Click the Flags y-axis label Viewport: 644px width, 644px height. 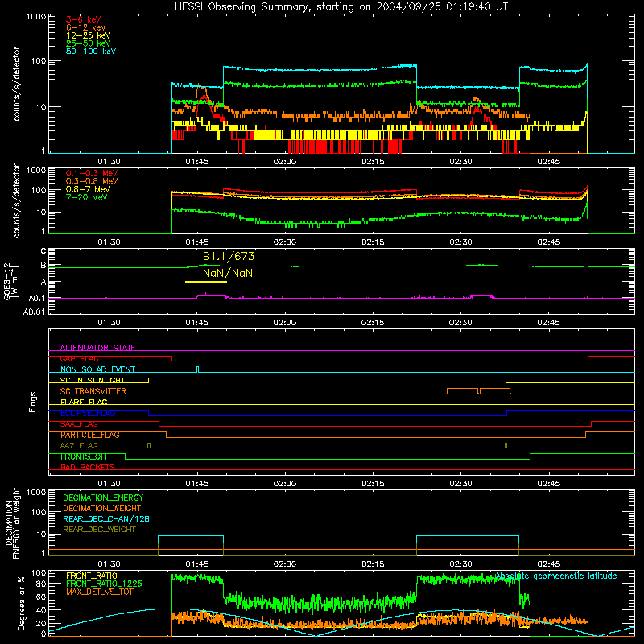click(32, 402)
